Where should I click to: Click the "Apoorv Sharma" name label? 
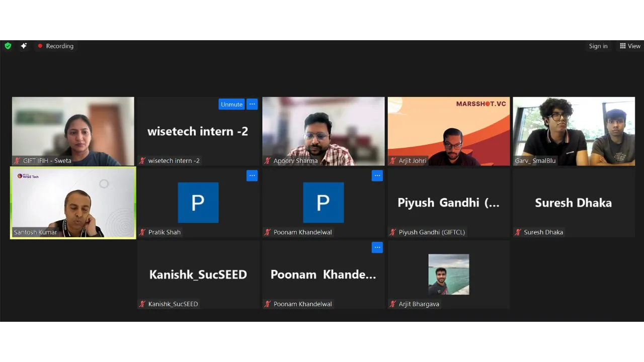[x=295, y=161]
